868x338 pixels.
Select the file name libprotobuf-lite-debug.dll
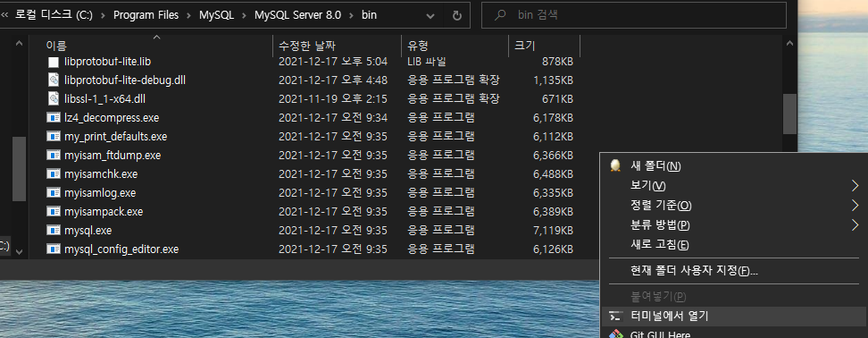[124, 80]
